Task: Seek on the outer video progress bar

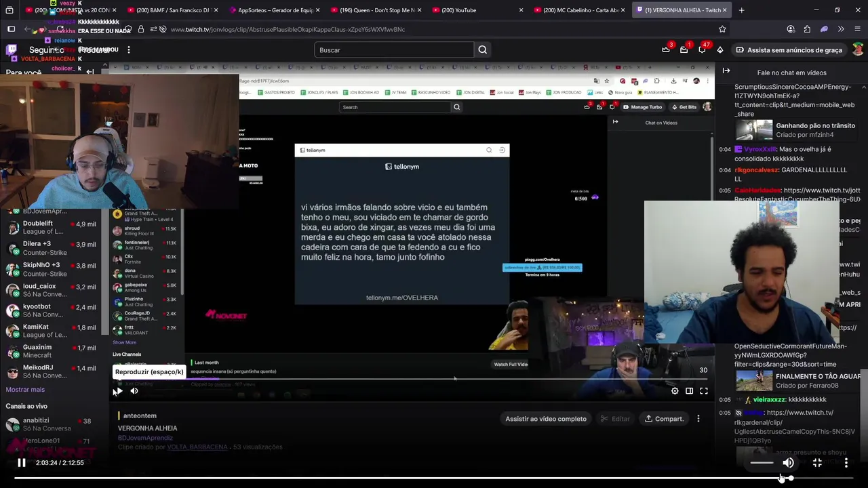Action: point(434,478)
